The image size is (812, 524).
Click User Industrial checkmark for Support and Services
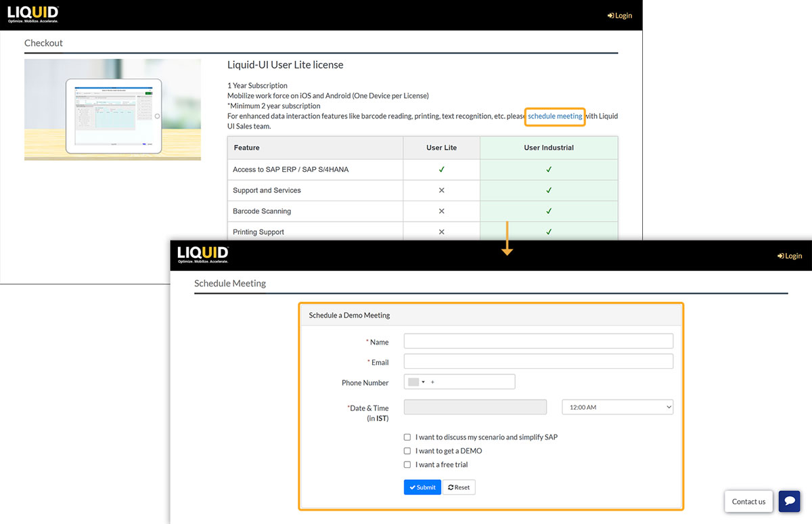tap(549, 190)
